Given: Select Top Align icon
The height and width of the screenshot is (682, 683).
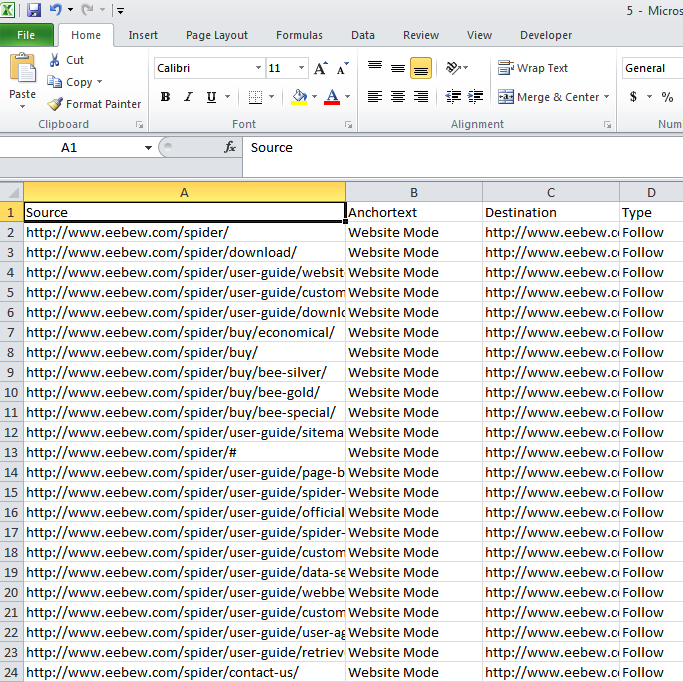Looking at the screenshot, I should pos(375,67).
